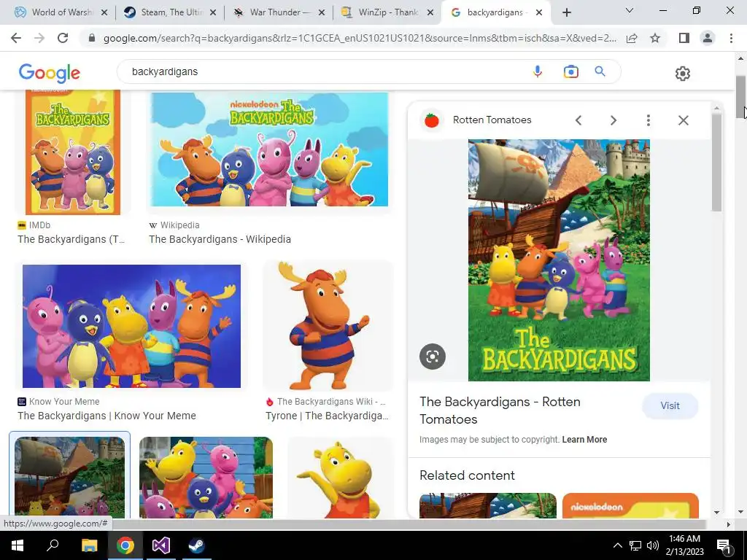Open the tab search dropdown chevron
The width and height of the screenshot is (747, 560).
pyautogui.click(x=630, y=10)
